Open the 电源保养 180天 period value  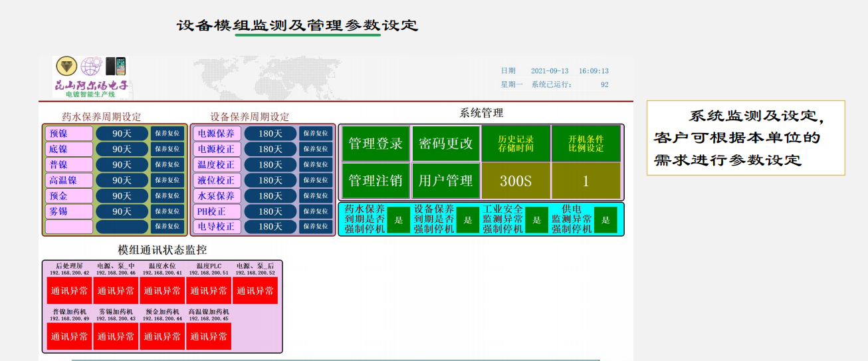point(271,134)
